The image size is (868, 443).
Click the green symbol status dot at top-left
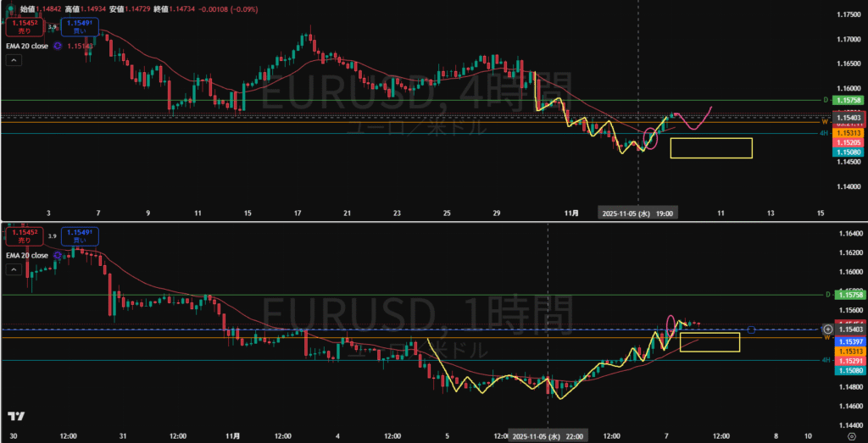[x=9, y=8]
